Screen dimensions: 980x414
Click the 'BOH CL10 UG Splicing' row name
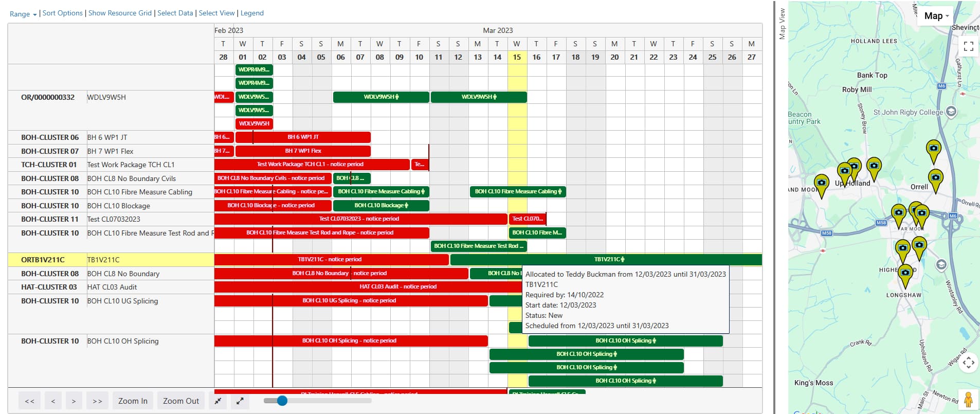[123, 301]
